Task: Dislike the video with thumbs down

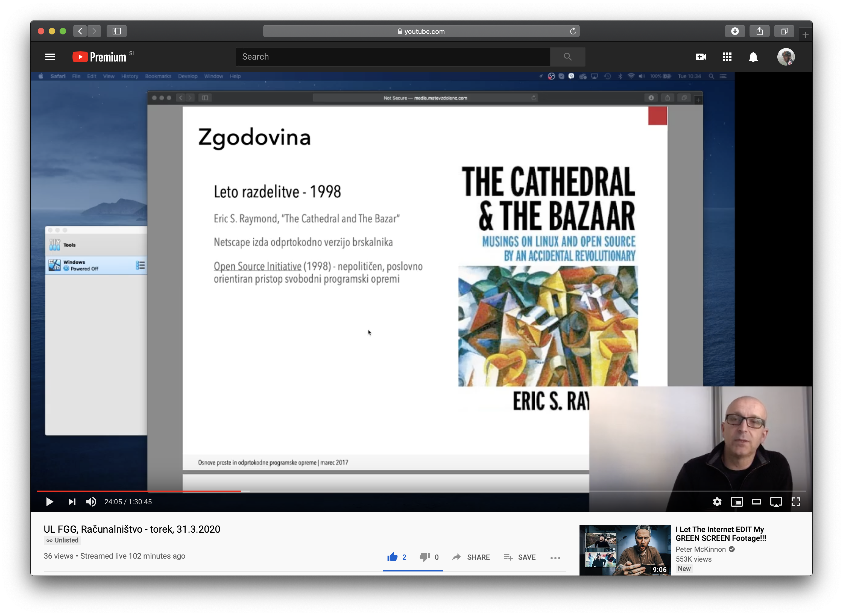Action: pyautogui.click(x=429, y=557)
